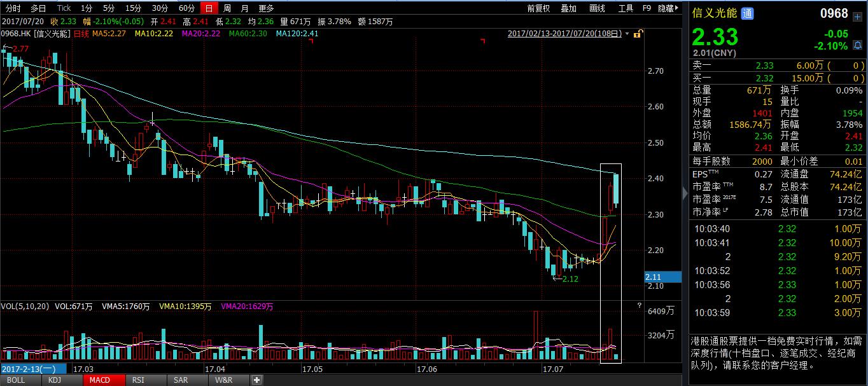Select the 1分 period

87,8
